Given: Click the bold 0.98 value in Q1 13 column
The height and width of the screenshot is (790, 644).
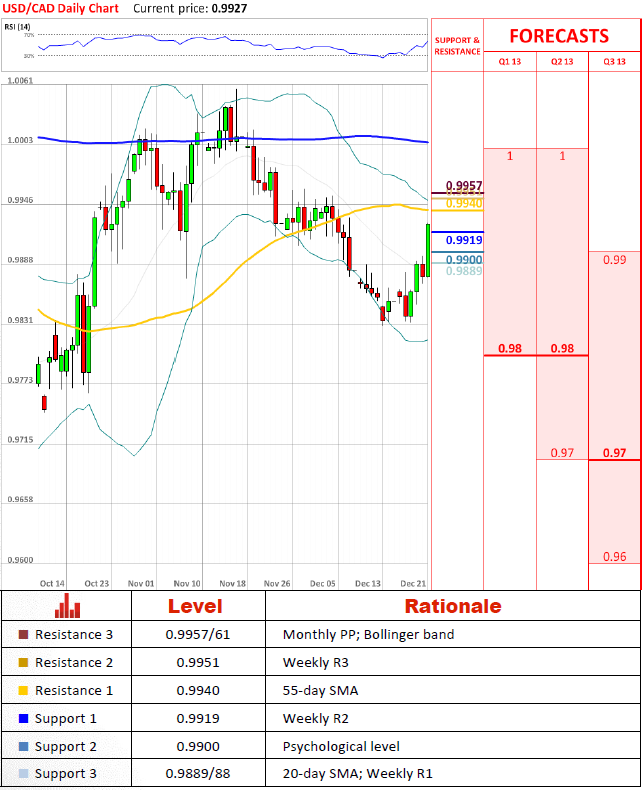Looking at the screenshot, I should [509, 348].
